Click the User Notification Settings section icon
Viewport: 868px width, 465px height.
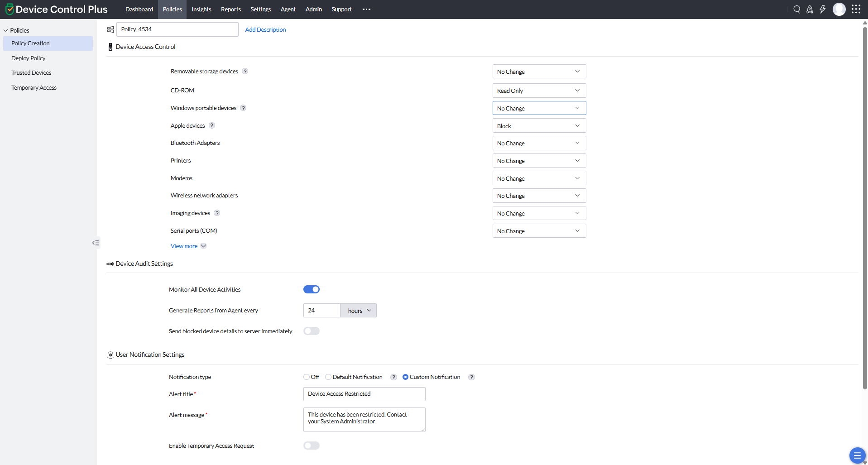point(110,355)
